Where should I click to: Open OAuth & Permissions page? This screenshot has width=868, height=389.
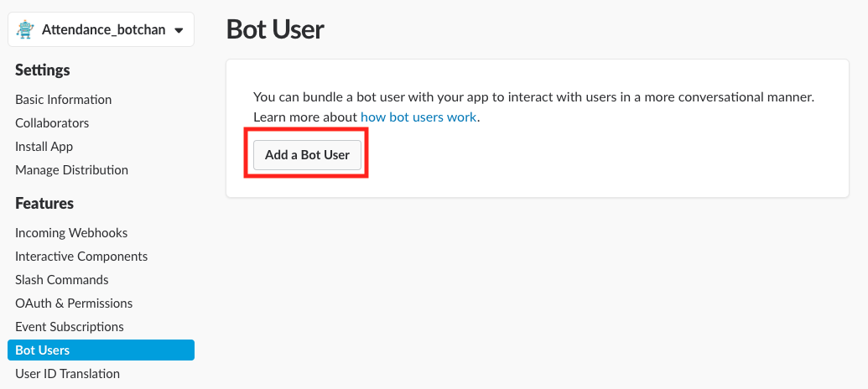click(74, 303)
